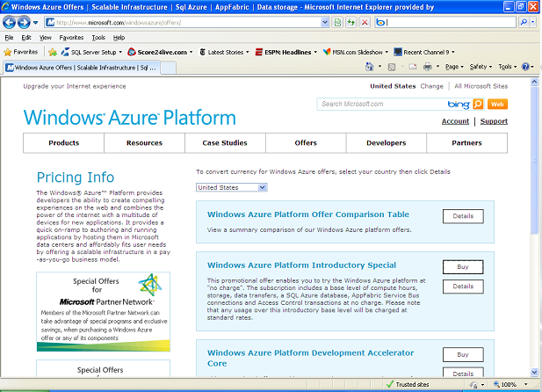Screen dimensions: 542x392
Task: Open the Favorites star button
Action: point(21,52)
